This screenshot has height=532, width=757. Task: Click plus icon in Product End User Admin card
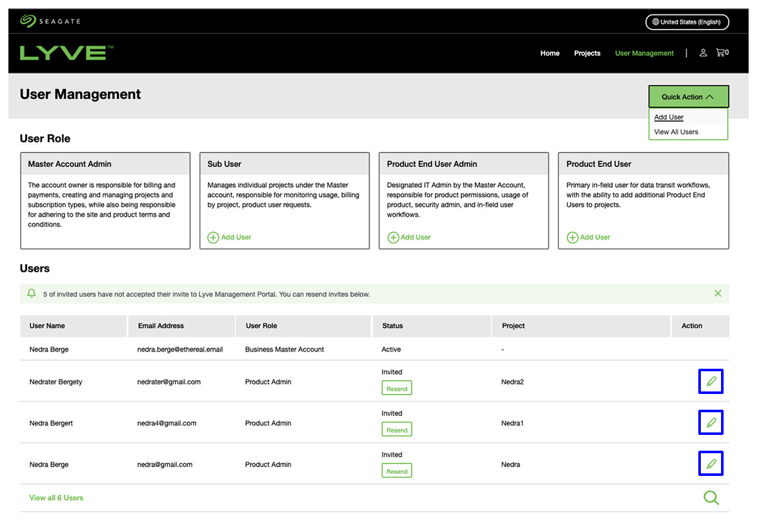393,238
